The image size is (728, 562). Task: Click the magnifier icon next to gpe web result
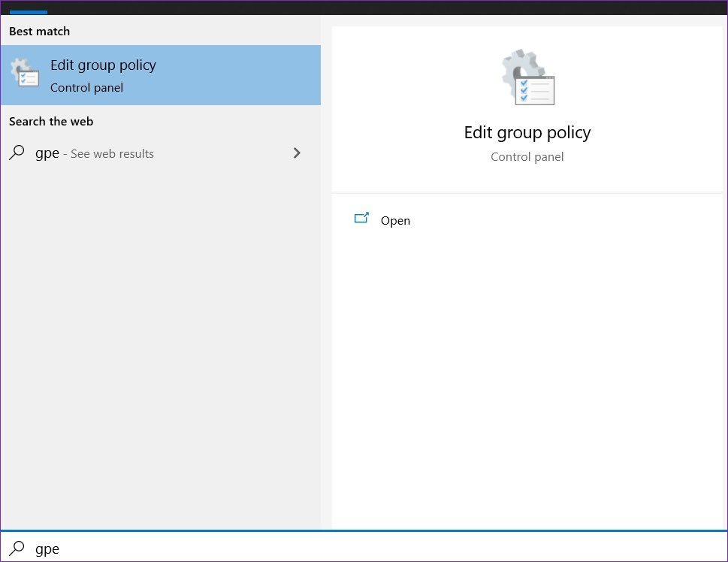click(17, 153)
